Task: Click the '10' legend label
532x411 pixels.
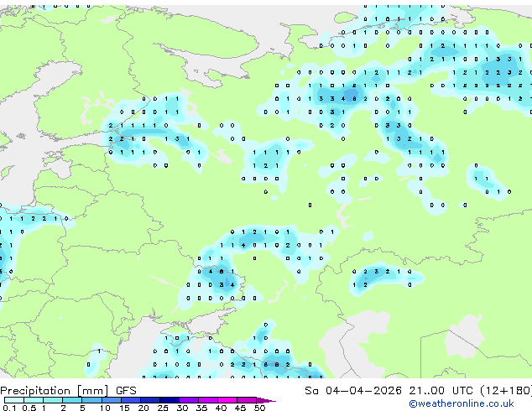Action: [105, 408]
